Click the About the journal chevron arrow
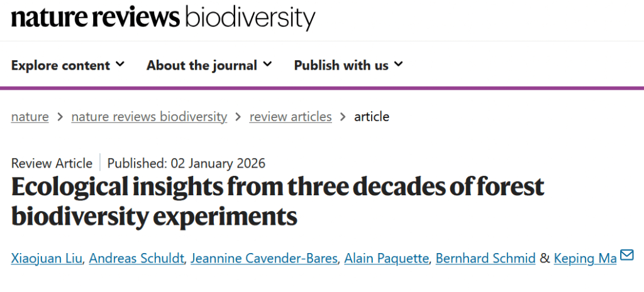This screenshot has width=644, height=292. pyautogui.click(x=267, y=64)
